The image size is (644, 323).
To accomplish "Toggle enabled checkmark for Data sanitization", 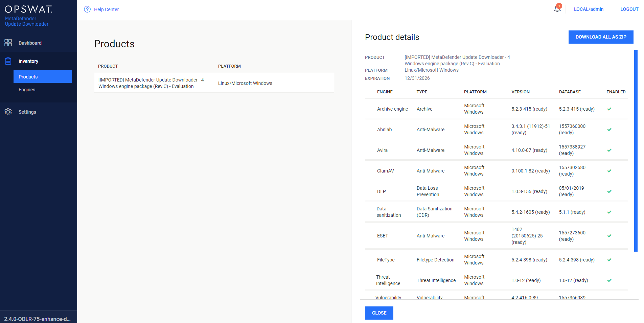I will 609,212.
